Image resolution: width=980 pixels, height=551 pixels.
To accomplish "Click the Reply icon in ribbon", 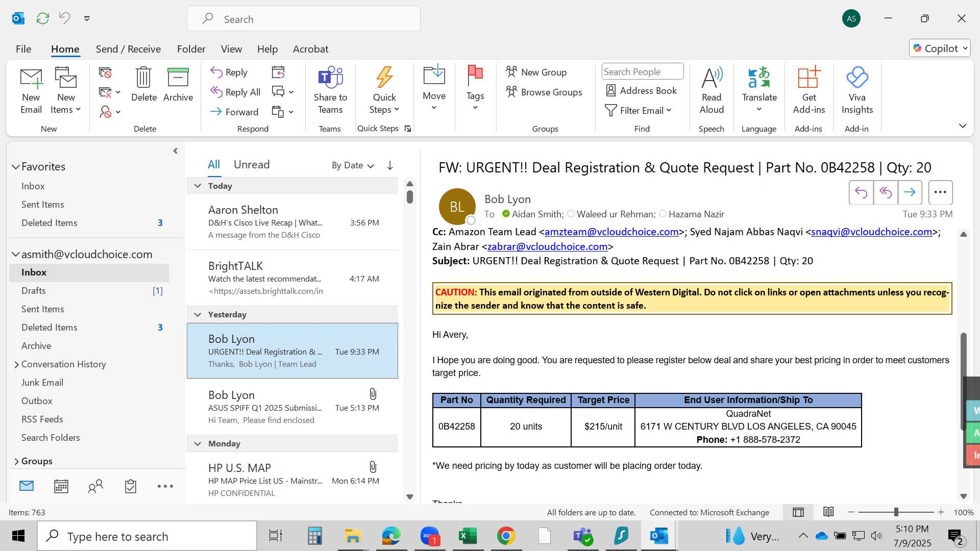I will [229, 72].
